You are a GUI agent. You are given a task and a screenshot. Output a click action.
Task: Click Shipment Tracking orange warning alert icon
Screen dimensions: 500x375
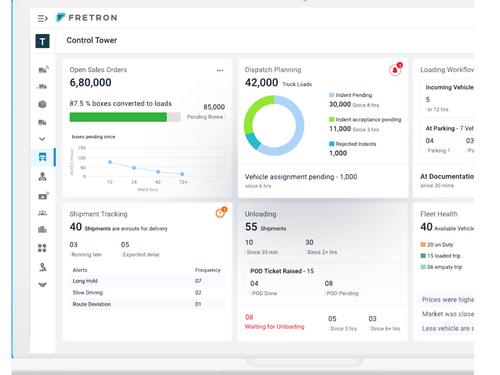pos(221,212)
